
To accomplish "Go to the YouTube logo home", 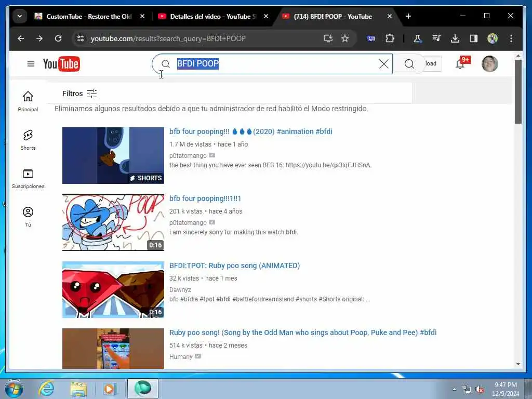I will point(61,64).
